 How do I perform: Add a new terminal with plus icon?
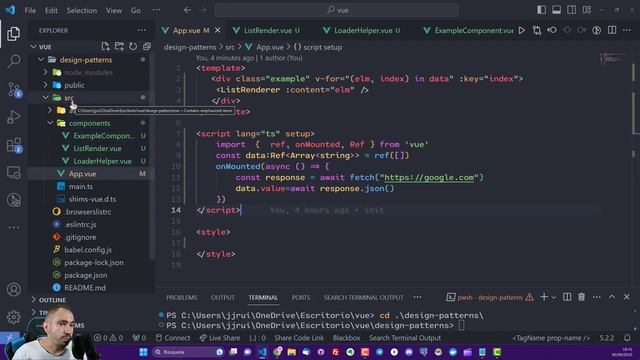coord(544,297)
